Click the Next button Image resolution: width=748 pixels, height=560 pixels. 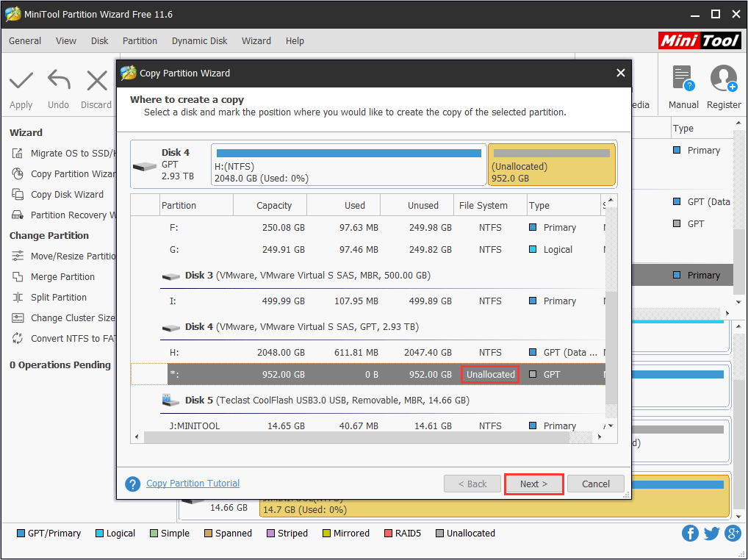pyautogui.click(x=533, y=484)
